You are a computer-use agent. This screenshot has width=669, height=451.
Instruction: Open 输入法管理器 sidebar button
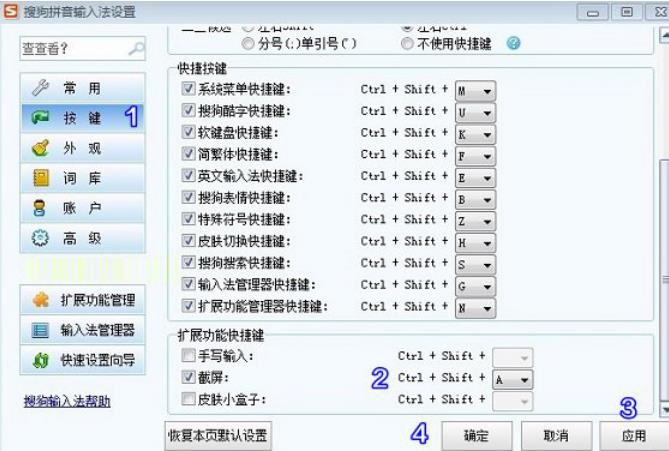point(82,330)
